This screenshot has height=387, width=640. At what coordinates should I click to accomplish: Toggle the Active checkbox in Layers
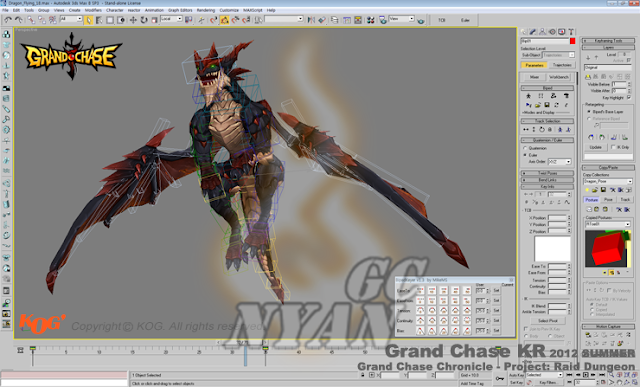click(x=629, y=60)
